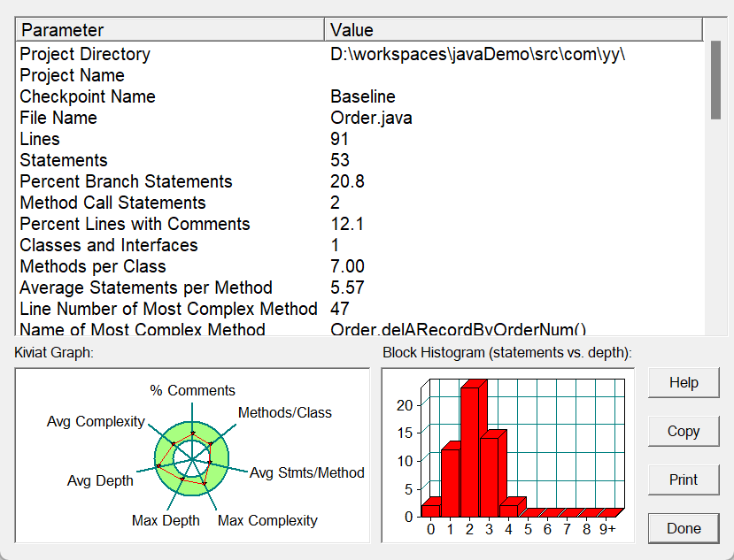Select Line Number of Most Complex Method row
The height and width of the screenshot is (560, 734).
click(x=168, y=309)
